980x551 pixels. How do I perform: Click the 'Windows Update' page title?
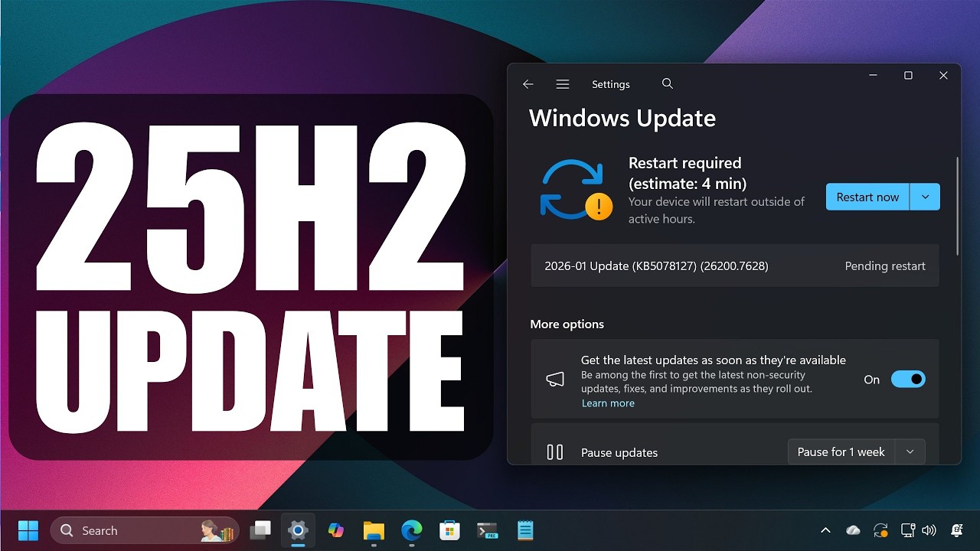(622, 119)
